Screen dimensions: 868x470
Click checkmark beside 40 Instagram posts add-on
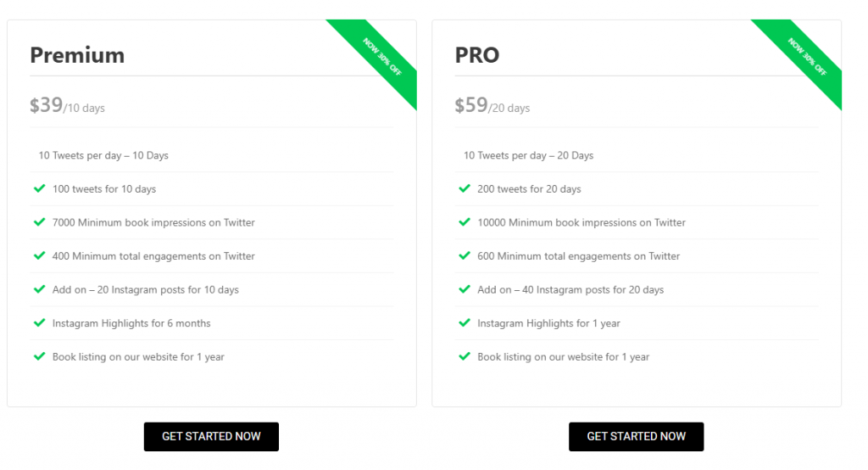tap(465, 289)
